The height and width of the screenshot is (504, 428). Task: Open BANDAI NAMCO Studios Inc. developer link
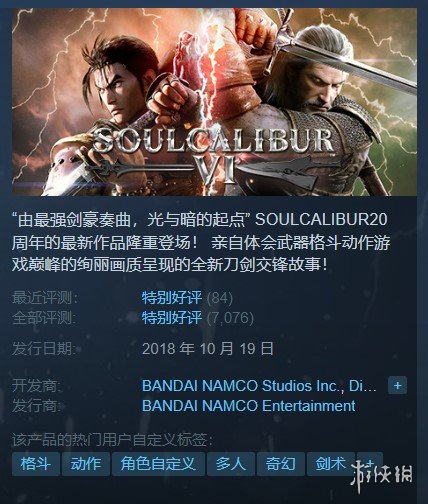click(x=259, y=386)
